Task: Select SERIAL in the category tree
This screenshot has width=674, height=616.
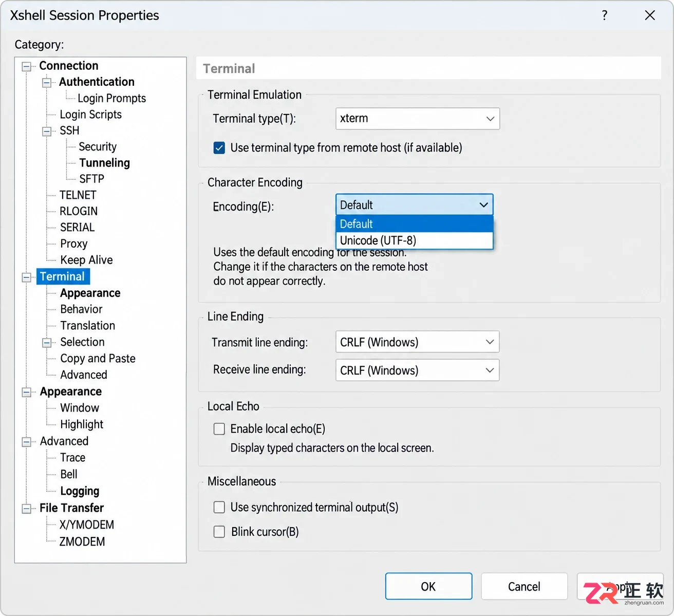Action: coord(77,228)
